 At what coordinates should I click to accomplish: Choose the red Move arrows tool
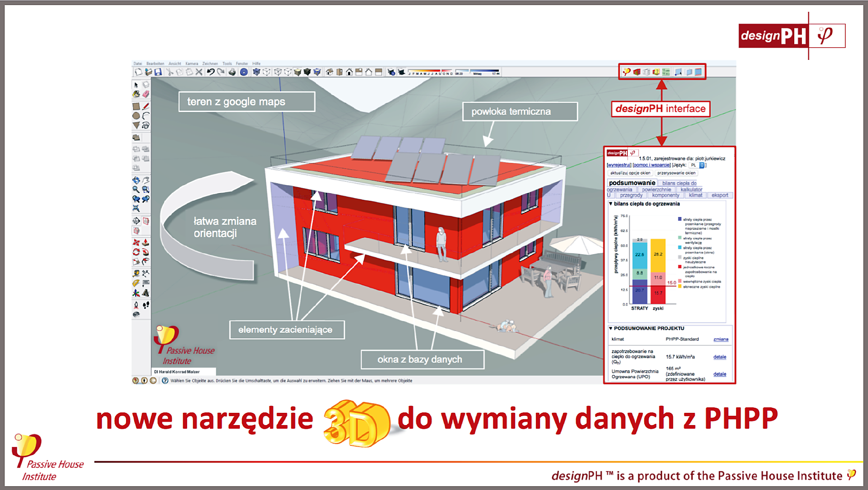(x=136, y=242)
